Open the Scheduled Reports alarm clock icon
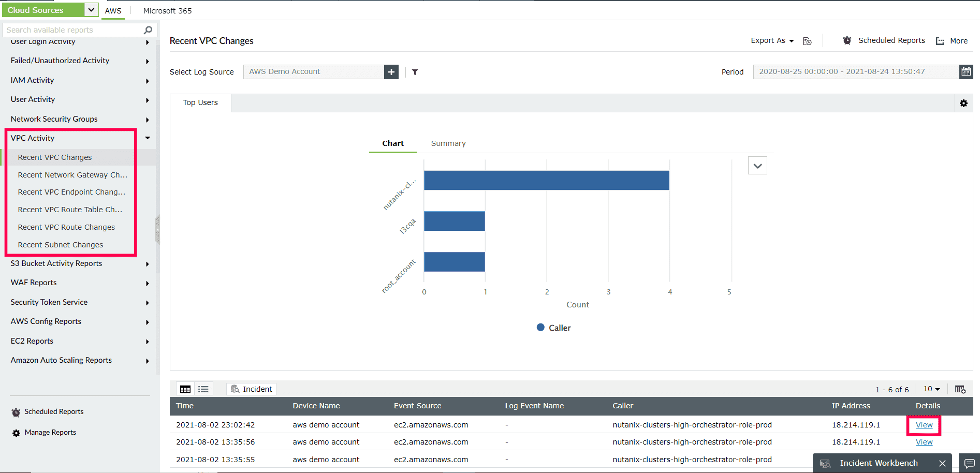Image resolution: width=980 pixels, height=473 pixels. 847,40
